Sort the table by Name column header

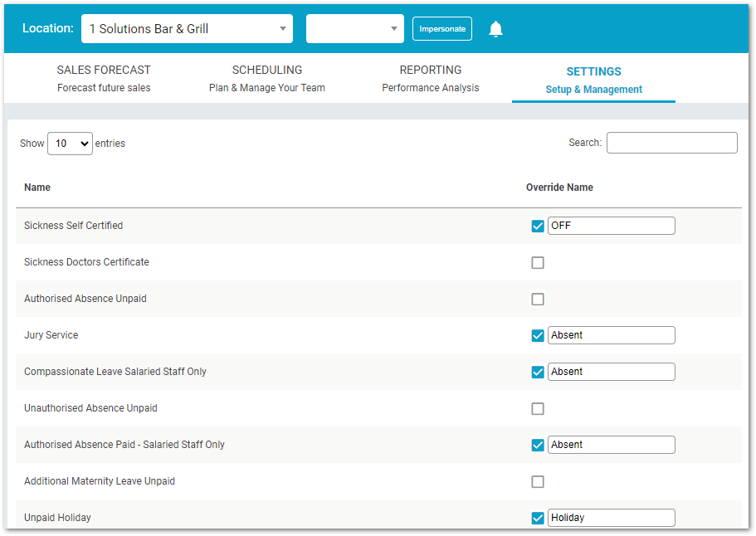pyautogui.click(x=37, y=188)
